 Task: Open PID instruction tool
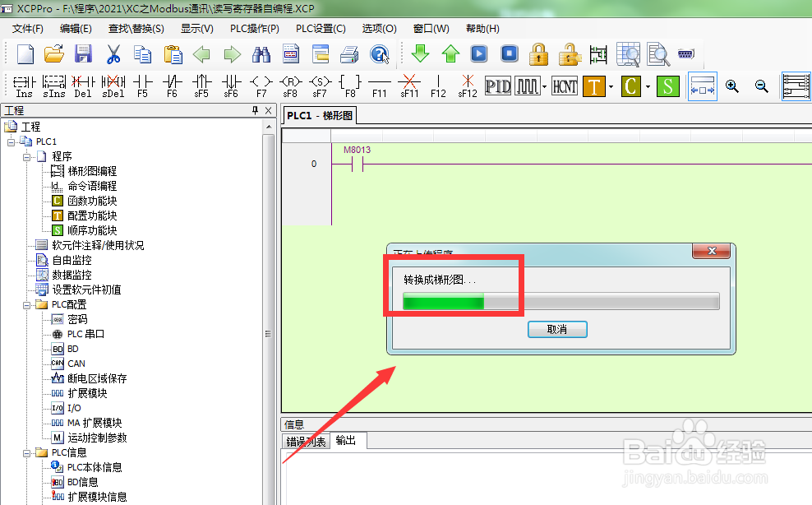pyautogui.click(x=498, y=86)
